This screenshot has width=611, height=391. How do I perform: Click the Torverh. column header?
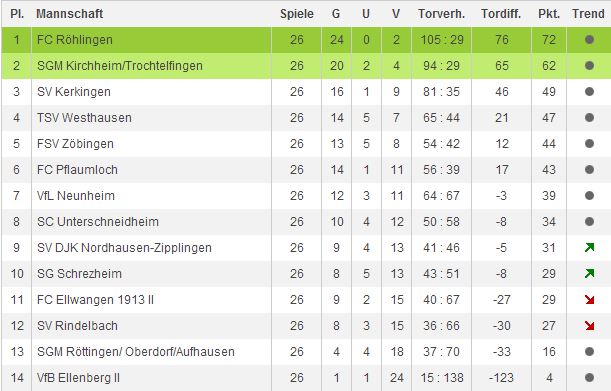click(441, 14)
